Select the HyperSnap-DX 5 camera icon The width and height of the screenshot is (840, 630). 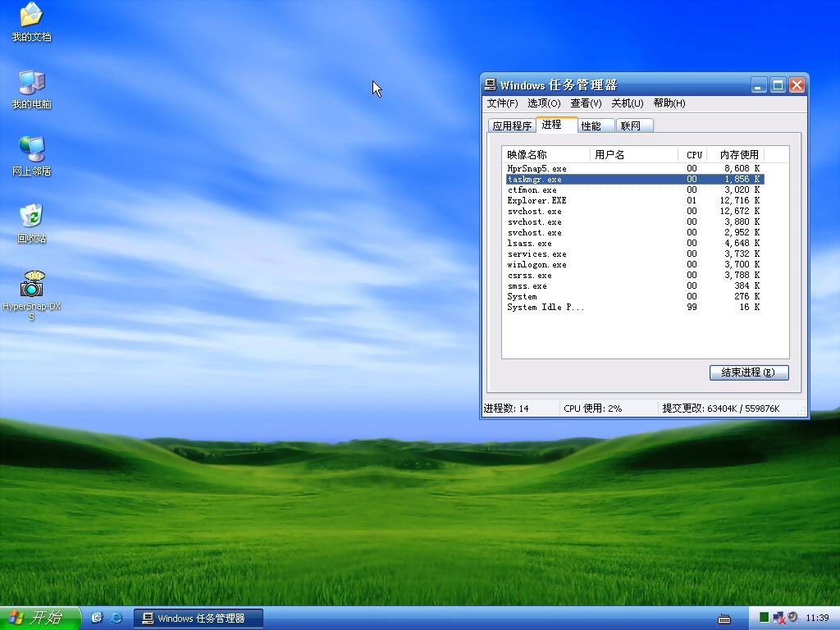(31, 295)
